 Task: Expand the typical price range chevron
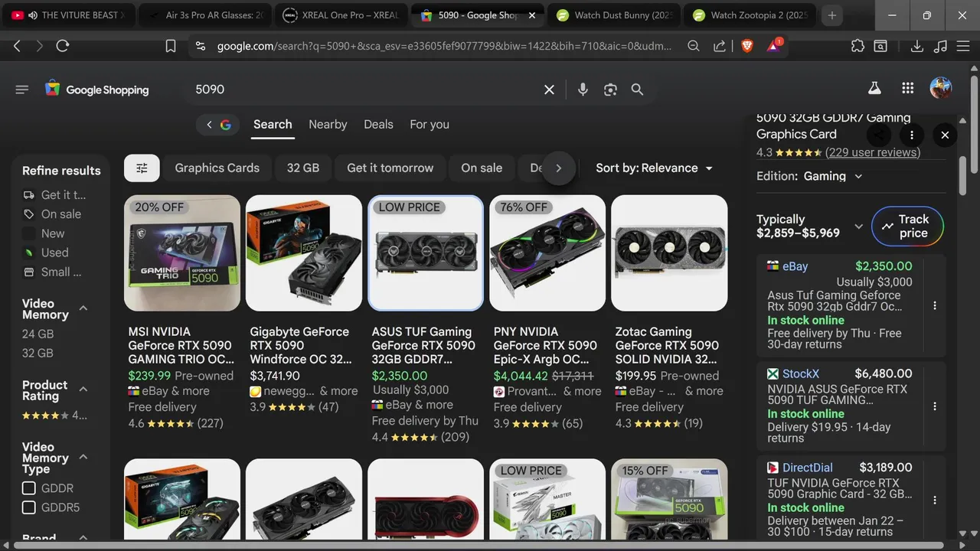(858, 227)
